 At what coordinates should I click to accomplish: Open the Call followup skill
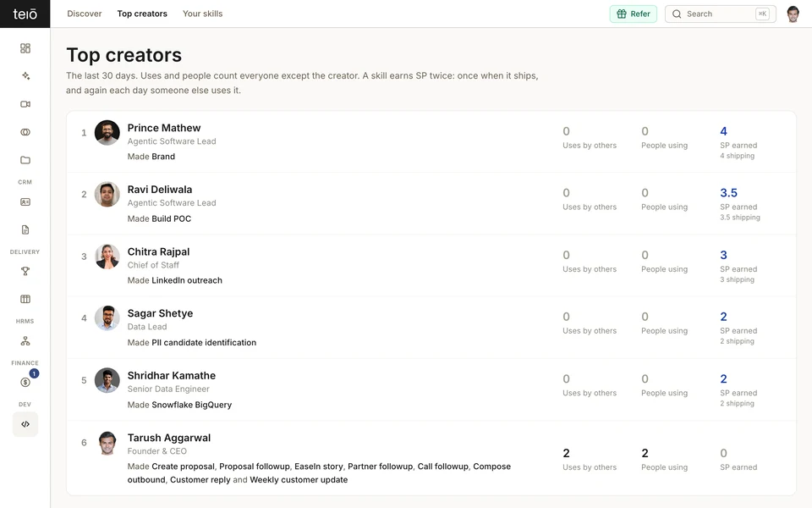tap(442, 467)
